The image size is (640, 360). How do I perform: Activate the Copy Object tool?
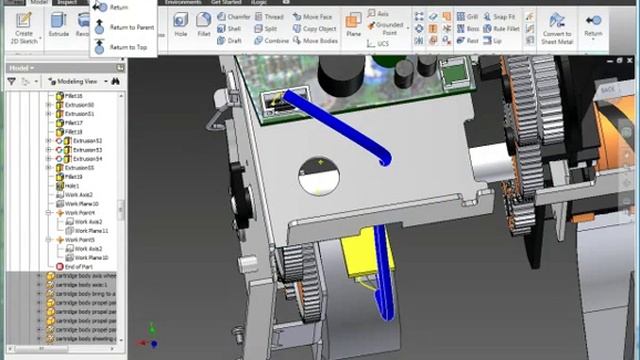[315, 29]
